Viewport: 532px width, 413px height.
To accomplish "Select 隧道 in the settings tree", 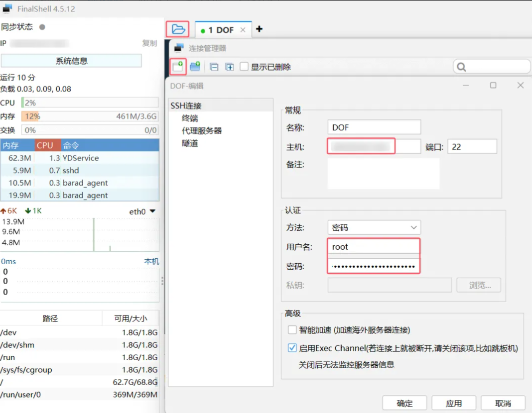I will point(190,143).
